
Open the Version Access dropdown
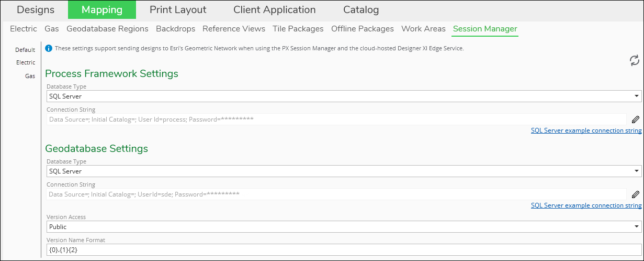click(x=344, y=227)
